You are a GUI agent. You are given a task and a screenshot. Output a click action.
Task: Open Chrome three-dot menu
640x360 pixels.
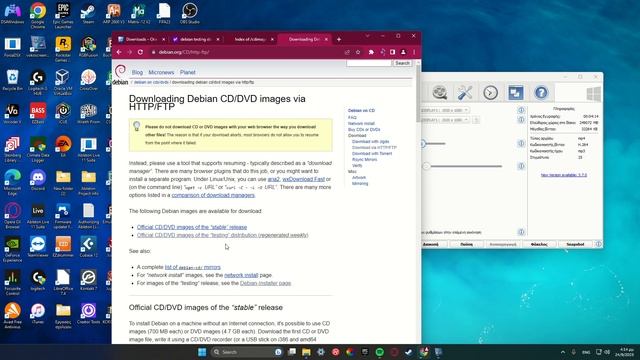click(x=414, y=52)
